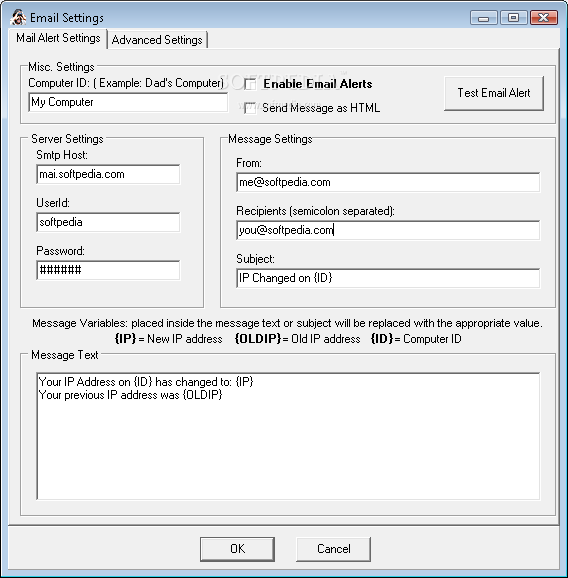
Task: Click the Test Email Alert button
Action: tap(494, 93)
